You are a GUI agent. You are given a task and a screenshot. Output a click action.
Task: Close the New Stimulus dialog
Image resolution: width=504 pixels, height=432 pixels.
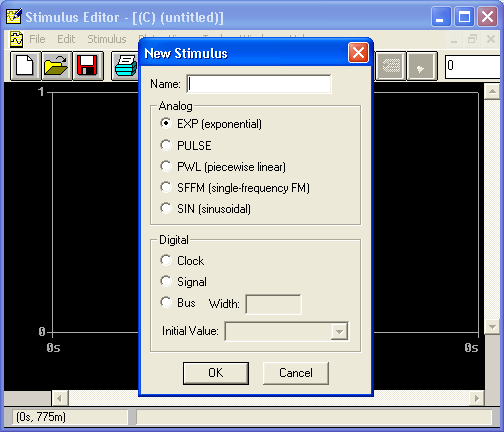(x=358, y=53)
